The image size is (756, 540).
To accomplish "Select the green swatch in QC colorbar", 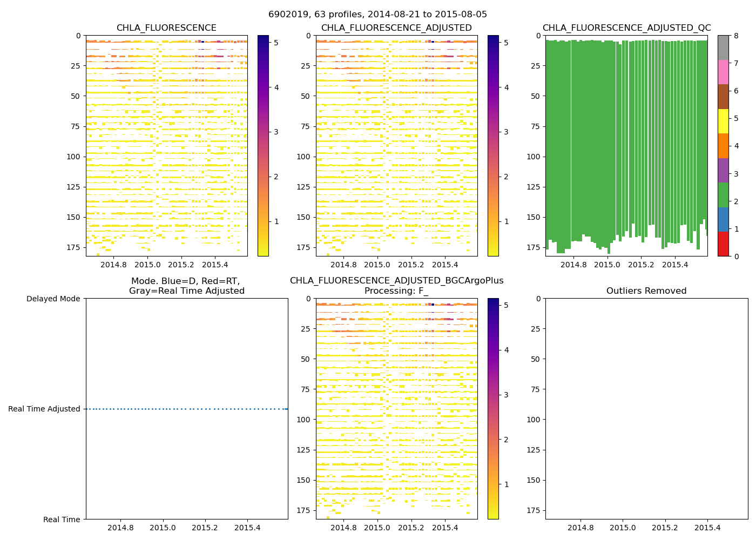I will (x=723, y=195).
